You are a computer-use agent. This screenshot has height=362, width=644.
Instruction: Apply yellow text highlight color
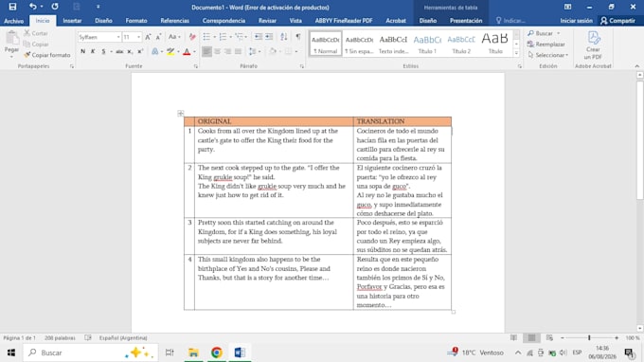tap(170, 51)
